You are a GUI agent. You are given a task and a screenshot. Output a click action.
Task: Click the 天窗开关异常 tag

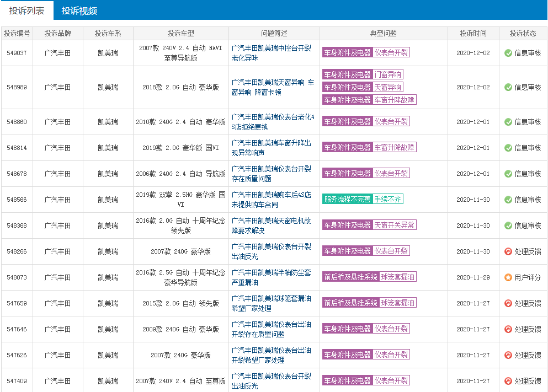(x=394, y=225)
